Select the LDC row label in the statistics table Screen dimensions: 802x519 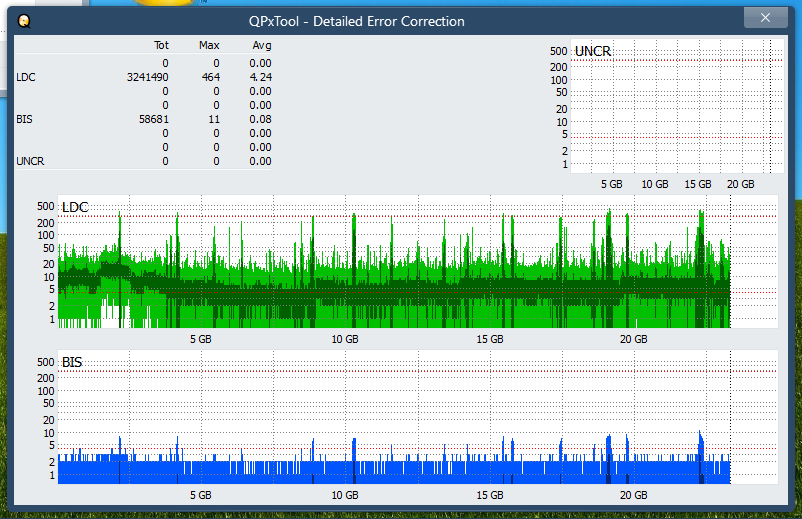pos(26,77)
